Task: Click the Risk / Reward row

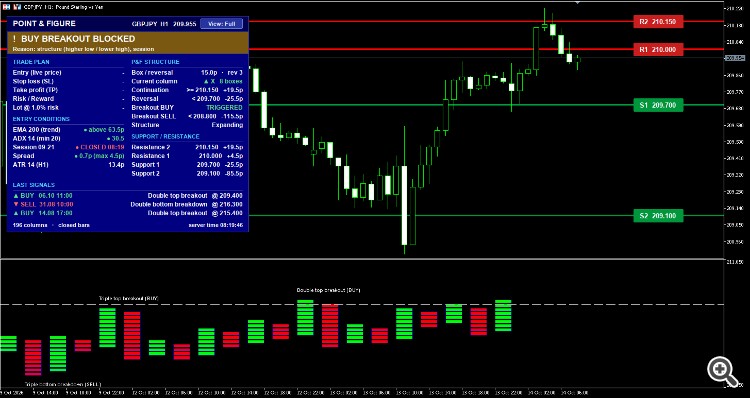Action: pos(68,99)
